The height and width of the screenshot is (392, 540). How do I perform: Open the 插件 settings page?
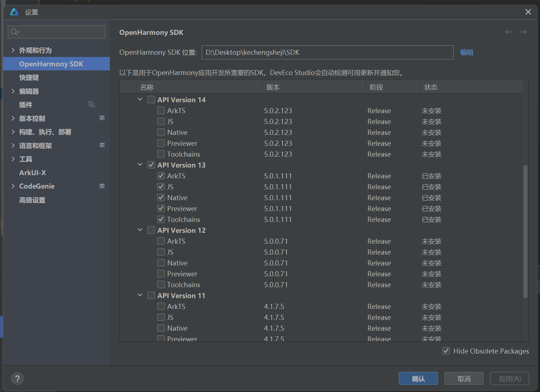26,105
